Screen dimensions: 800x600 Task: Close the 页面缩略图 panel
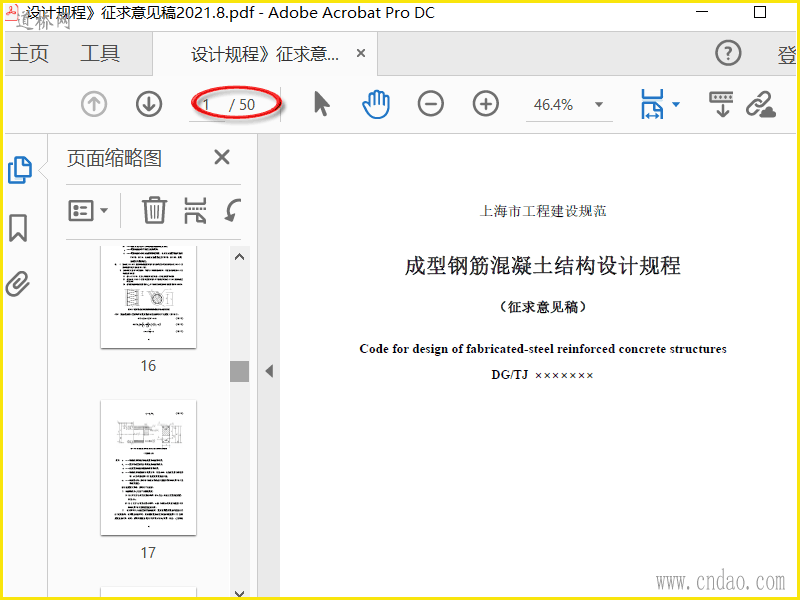[222, 157]
